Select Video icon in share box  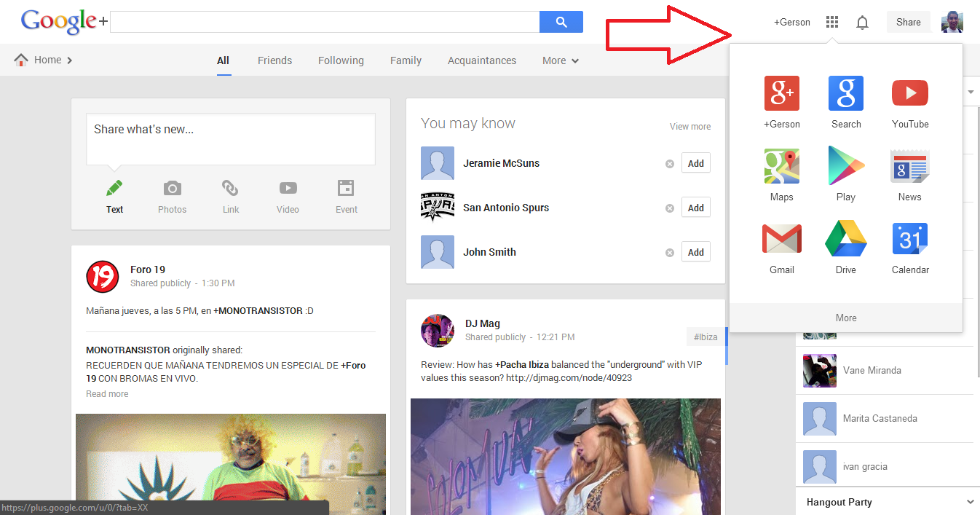pos(288,189)
